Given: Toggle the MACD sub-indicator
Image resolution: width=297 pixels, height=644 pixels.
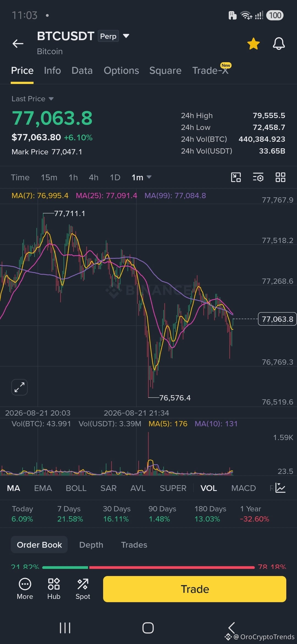Looking at the screenshot, I should (x=244, y=488).
